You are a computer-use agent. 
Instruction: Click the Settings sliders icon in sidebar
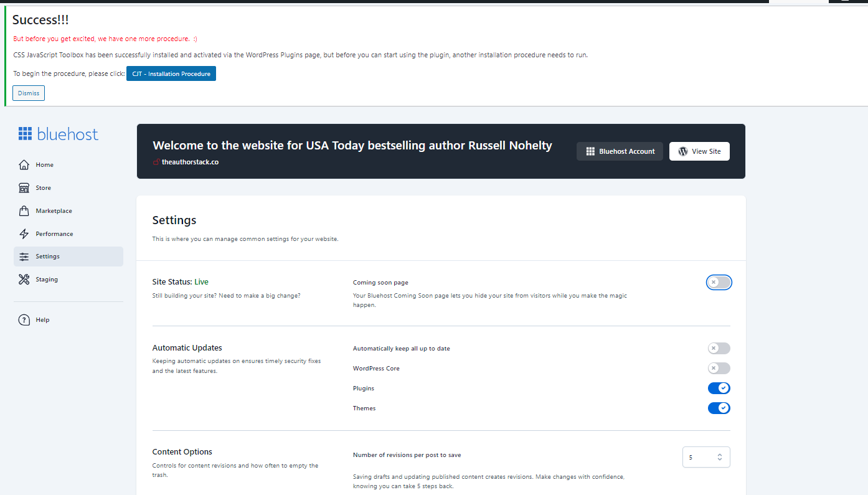24,257
